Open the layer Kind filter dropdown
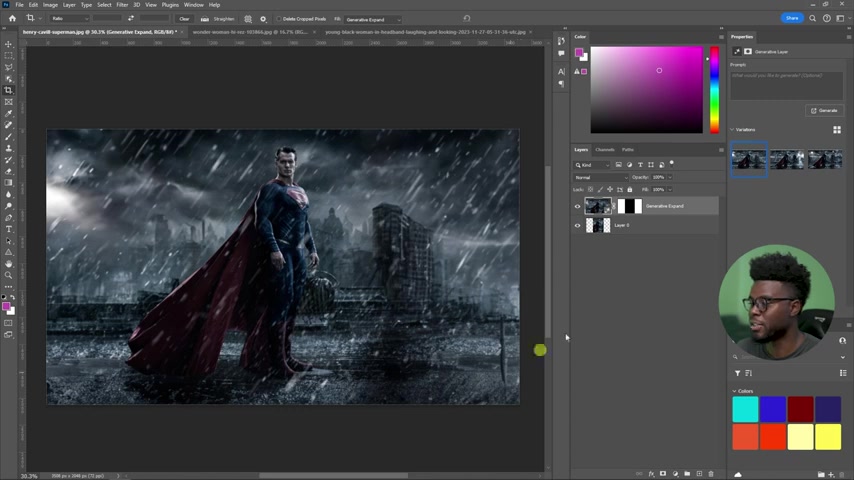 click(592, 165)
